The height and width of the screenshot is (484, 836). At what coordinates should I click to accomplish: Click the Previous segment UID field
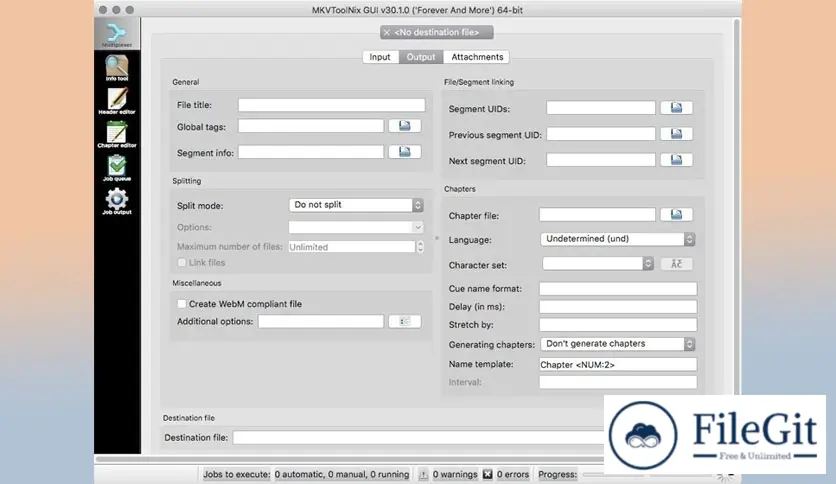tap(601, 134)
